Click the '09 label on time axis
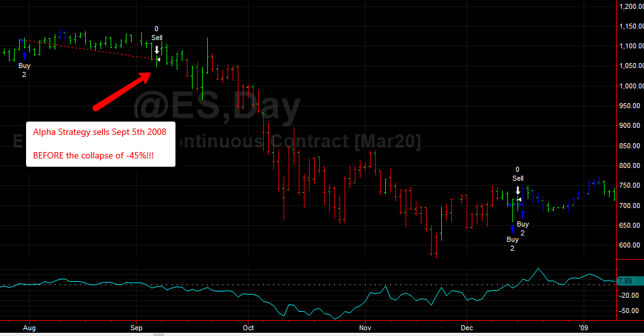This screenshot has width=644, height=336. pos(583,328)
